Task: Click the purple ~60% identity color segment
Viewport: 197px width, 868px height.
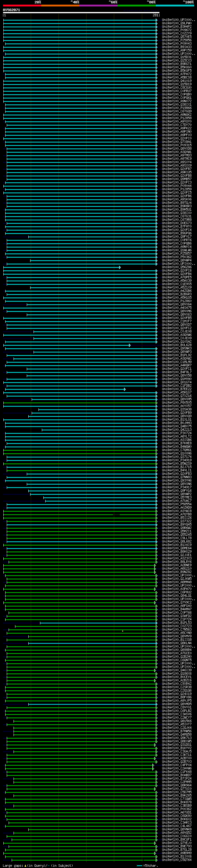Action: pyautogui.click(x=99, y=6)
